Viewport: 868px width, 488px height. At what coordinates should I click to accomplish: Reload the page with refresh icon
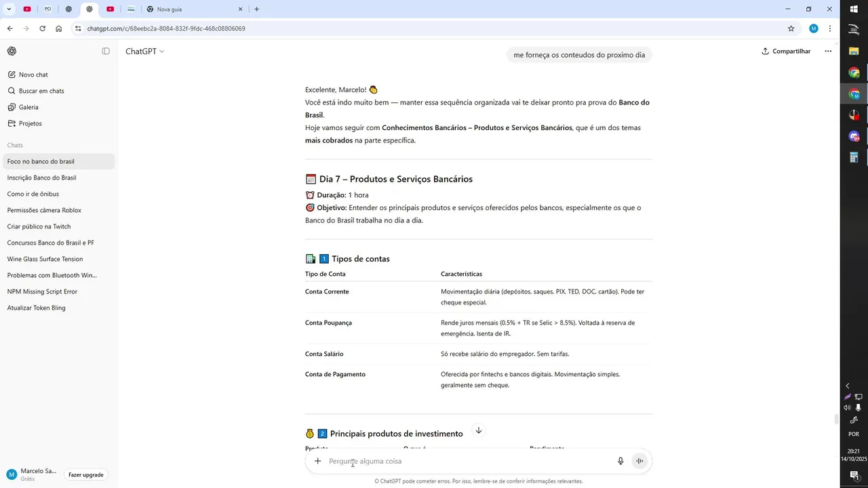pyautogui.click(x=42, y=28)
